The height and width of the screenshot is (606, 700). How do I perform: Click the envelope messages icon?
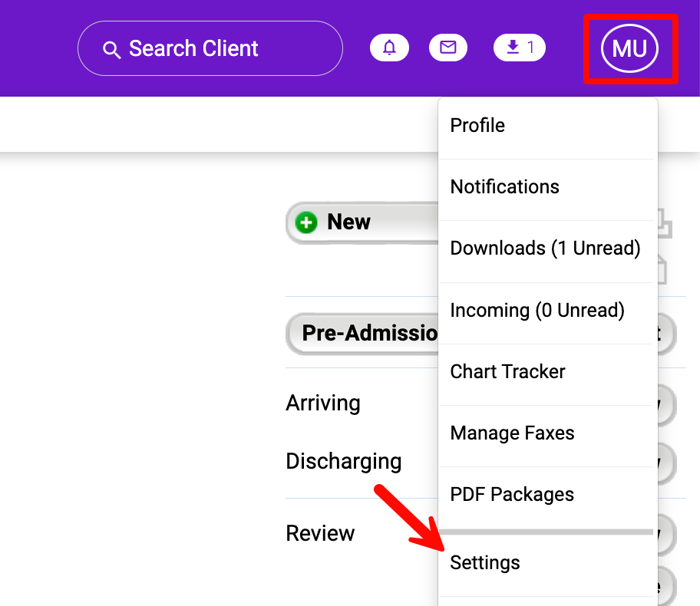point(448,47)
